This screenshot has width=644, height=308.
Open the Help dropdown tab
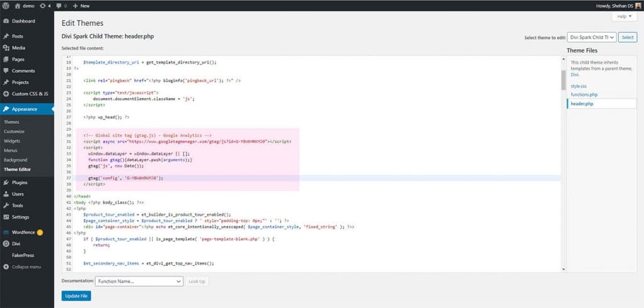624,16
